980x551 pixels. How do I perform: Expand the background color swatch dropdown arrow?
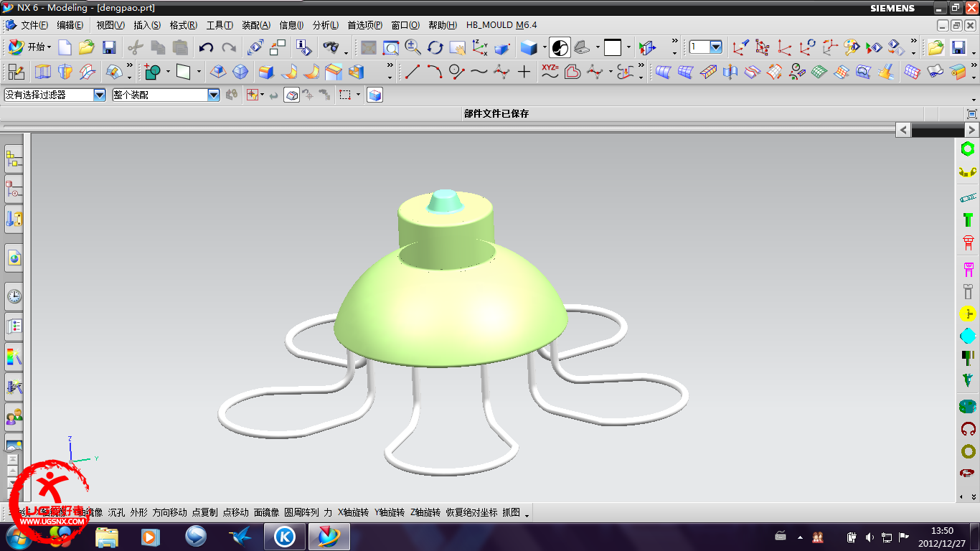[628, 49]
